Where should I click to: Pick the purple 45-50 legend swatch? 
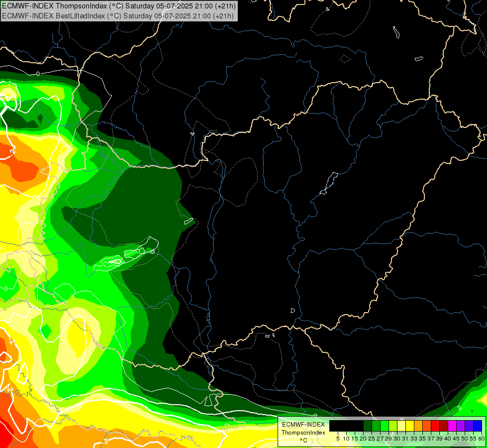pyautogui.click(x=461, y=426)
